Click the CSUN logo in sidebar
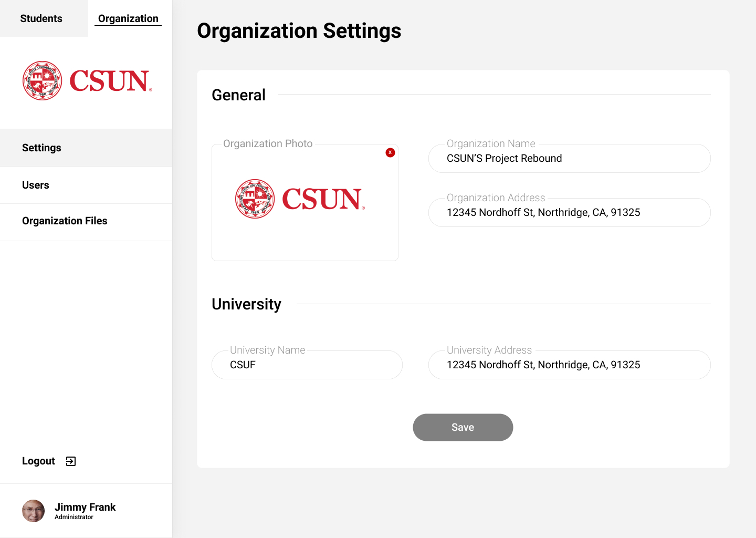The height and width of the screenshot is (538, 756). pyautogui.click(x=87, y=80)
